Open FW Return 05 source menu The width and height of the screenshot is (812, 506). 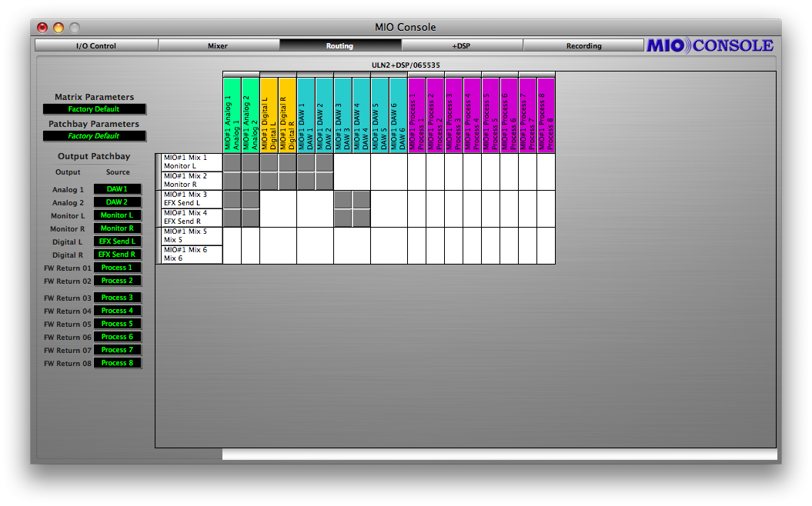pyautogui.click(x=118, y=324)
